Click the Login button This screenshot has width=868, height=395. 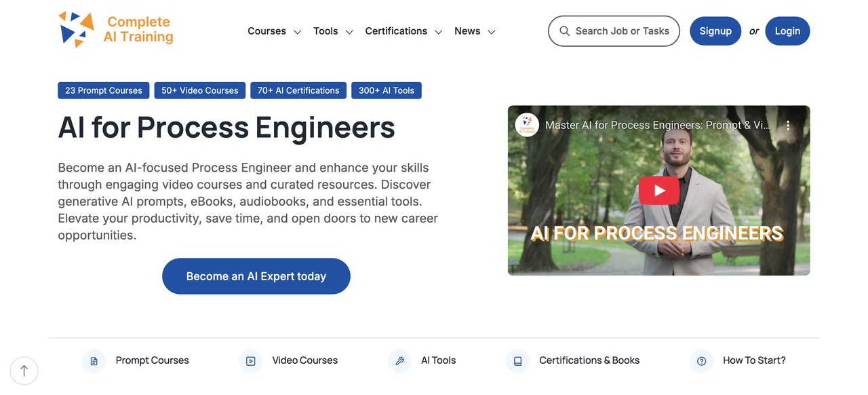coord(787,31)
